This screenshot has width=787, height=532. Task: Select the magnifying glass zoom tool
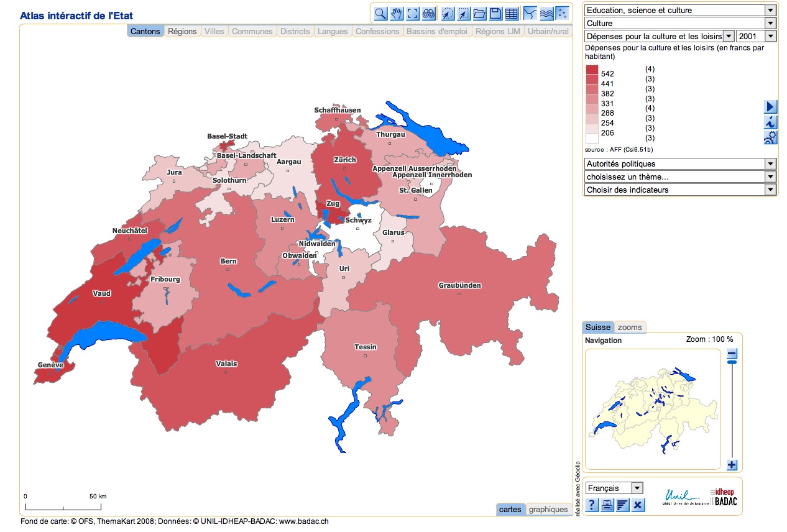click(x=380, y=14)
